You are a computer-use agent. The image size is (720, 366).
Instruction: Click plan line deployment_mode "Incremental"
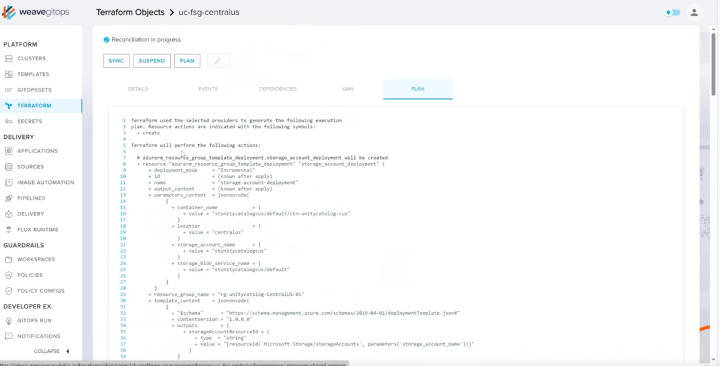pyautogui.click(x=202, y=170)
